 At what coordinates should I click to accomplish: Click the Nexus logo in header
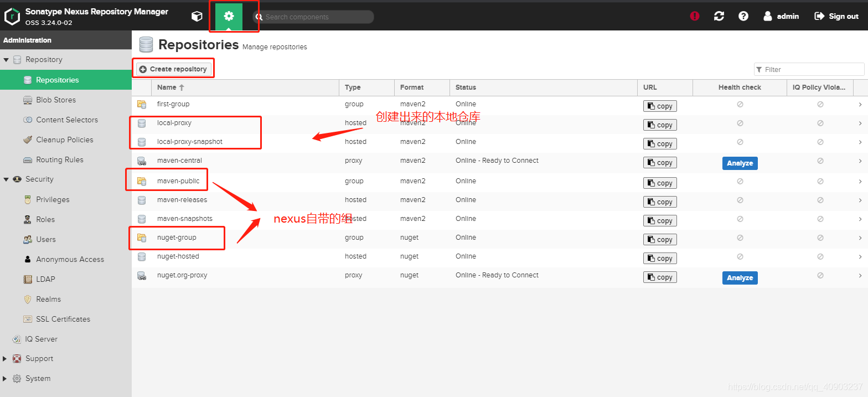(12, 17)
